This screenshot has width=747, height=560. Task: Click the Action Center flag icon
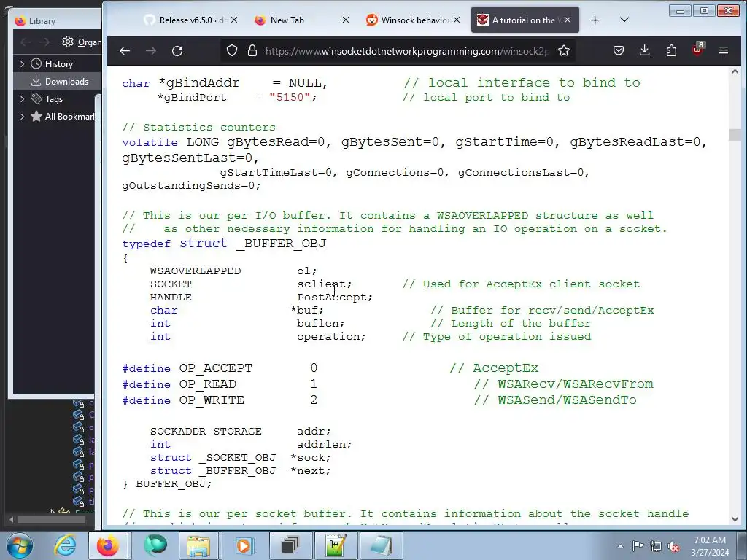(638, 546)
